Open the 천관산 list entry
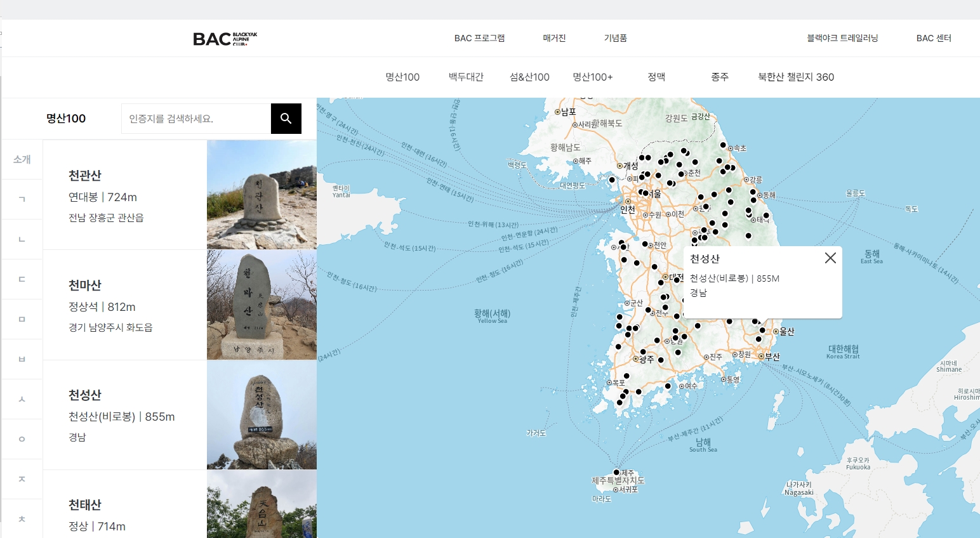 click(x=180, y=195)
